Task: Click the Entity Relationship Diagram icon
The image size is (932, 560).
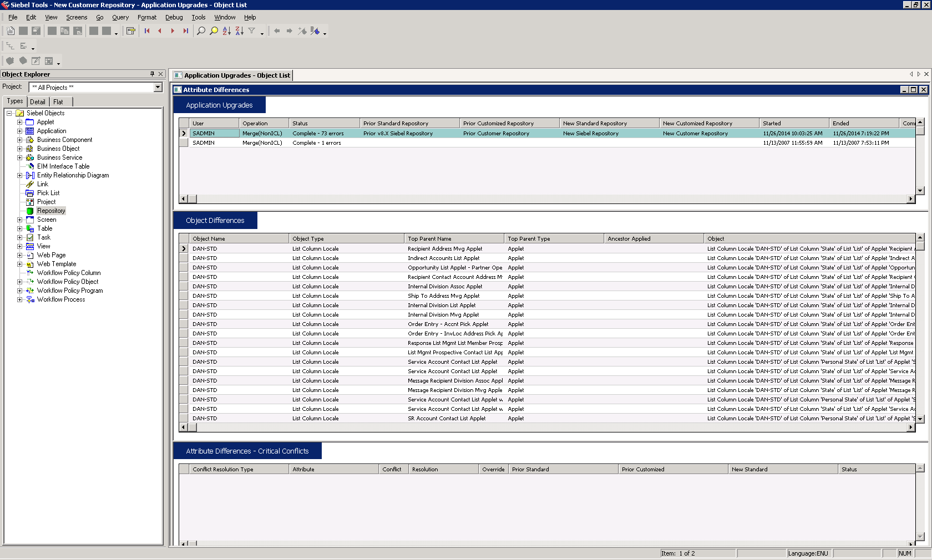Action: point(30,175)
